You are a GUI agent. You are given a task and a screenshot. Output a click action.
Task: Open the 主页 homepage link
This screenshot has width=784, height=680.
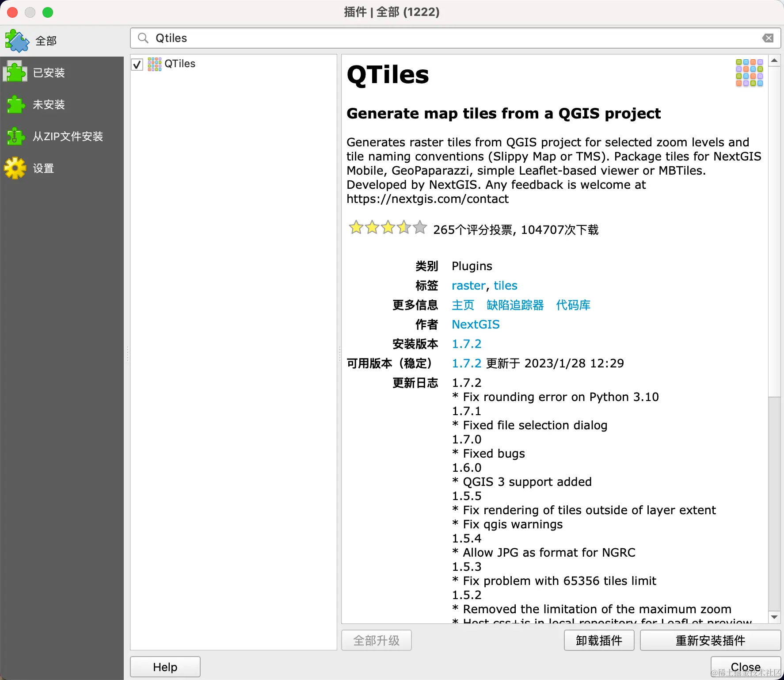(463, 305)
